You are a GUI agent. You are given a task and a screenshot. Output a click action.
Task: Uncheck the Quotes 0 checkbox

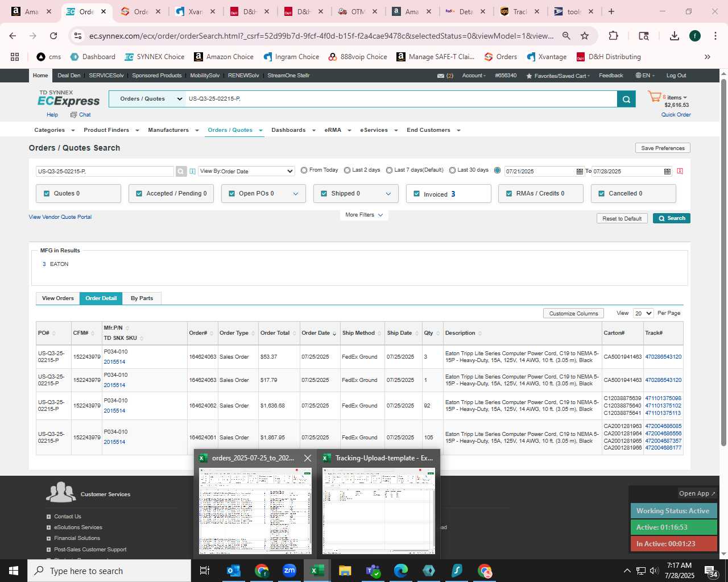(47, 193)
